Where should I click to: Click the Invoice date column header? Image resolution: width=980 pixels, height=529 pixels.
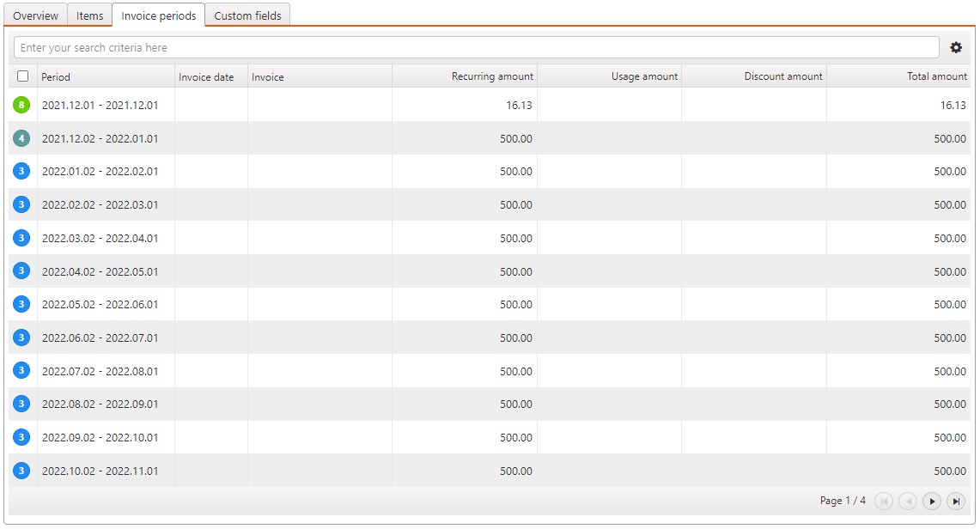click(206, 76)
